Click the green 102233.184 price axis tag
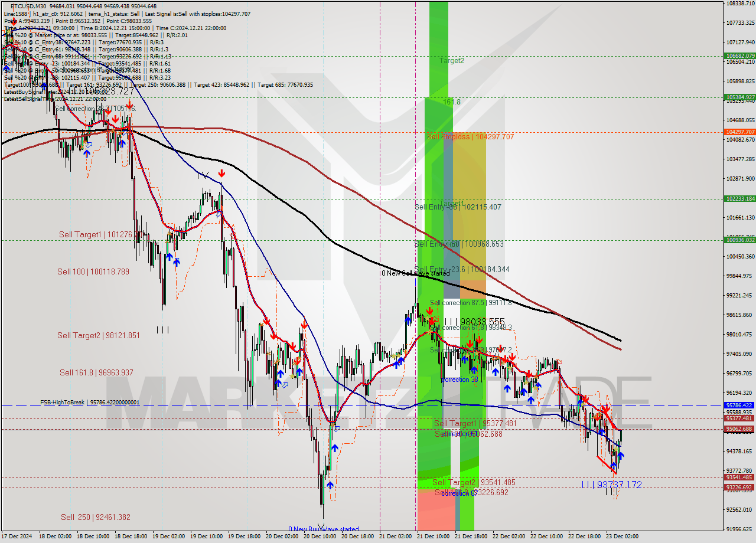The width and height of the screenshot is (756, 543). (x=739, y=199)
